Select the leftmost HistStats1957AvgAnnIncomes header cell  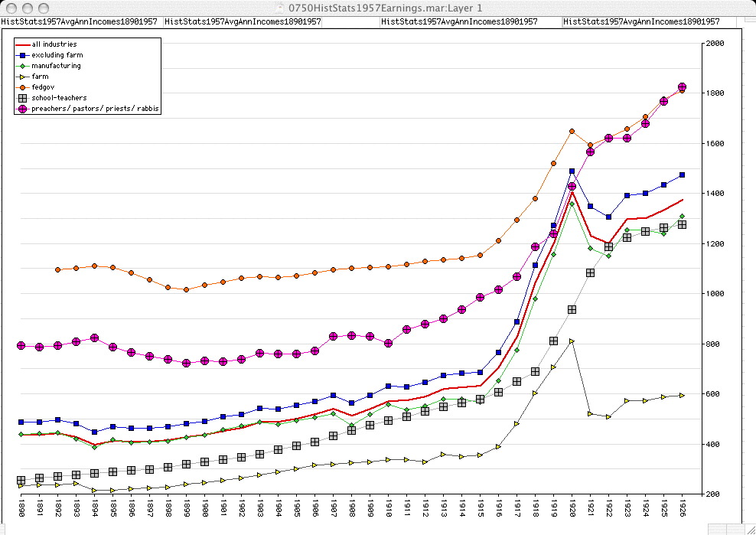80,22
